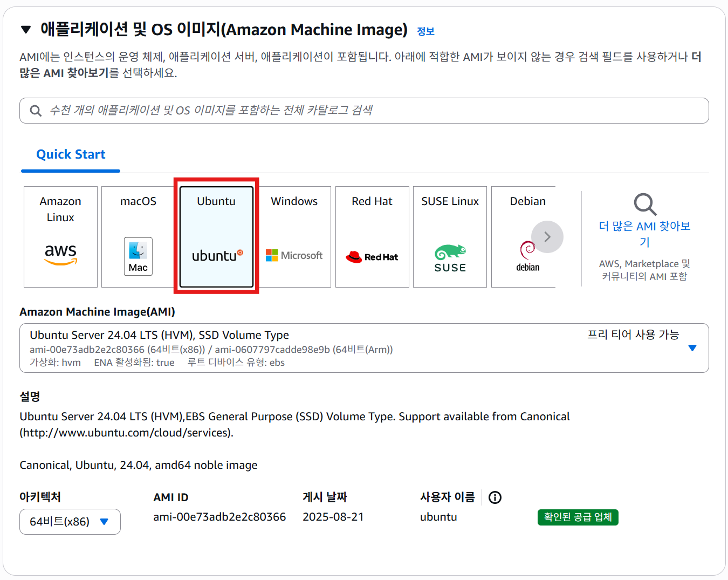The image size is (728, 580).
Task: Select the SUSE Linux AMI card
Action: [x=450, y=237]
